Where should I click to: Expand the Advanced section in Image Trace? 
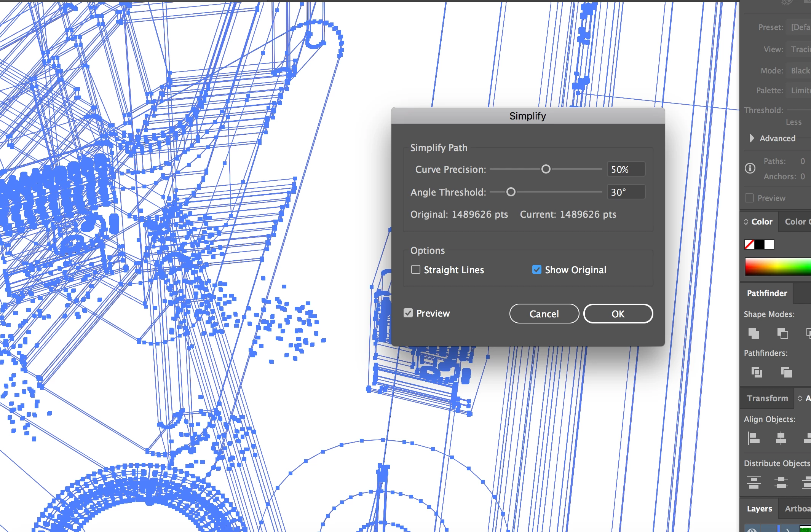tap(752, 138)
